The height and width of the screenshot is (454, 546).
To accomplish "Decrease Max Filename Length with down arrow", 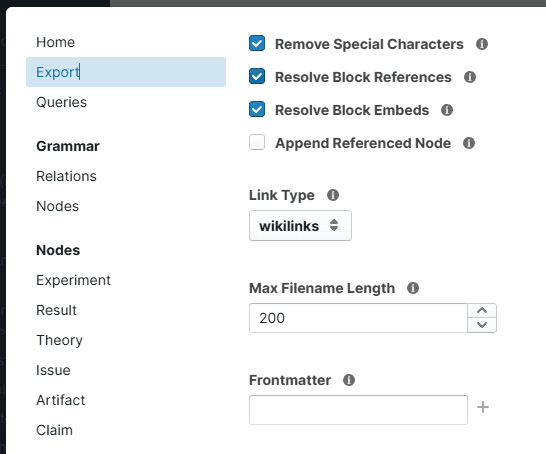I will pyautogui.click(x=482, y=325).
